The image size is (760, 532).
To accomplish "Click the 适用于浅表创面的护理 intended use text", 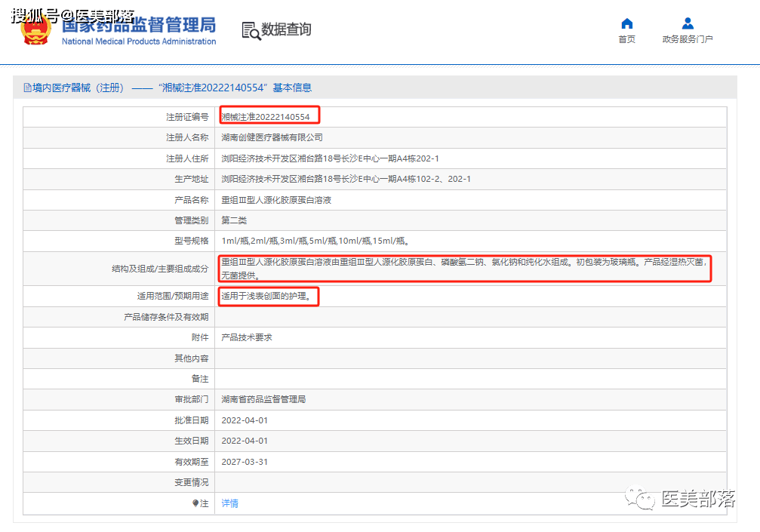I will [x=266, y=297].
